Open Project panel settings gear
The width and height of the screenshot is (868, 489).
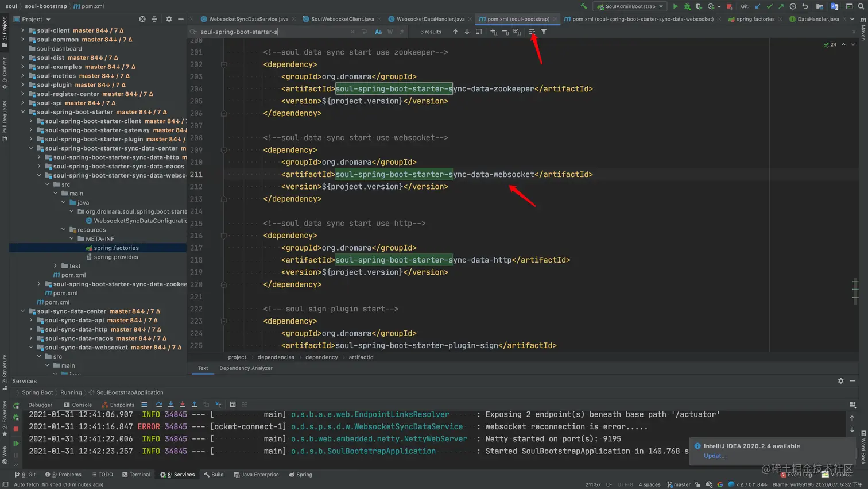point(169,19)
